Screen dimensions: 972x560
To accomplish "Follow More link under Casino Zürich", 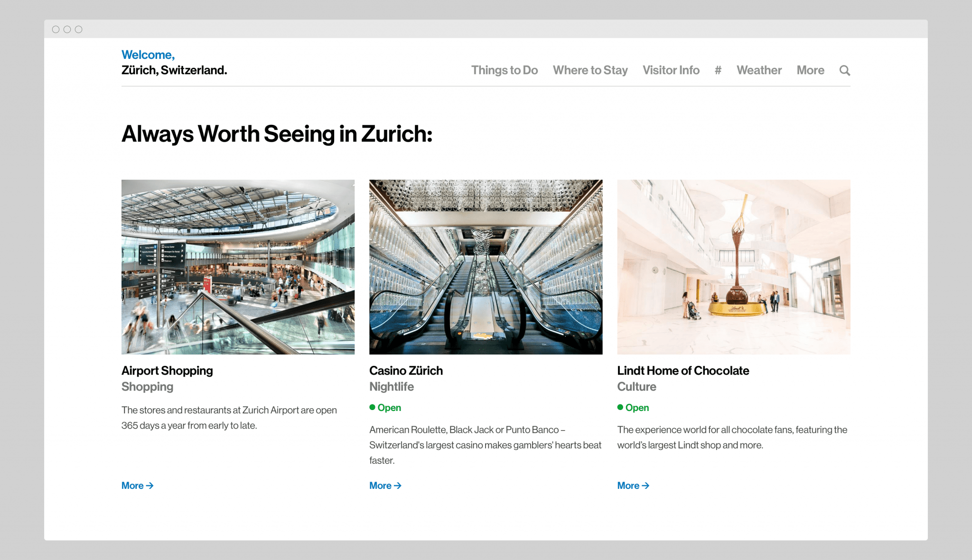I will click(385, 485).
